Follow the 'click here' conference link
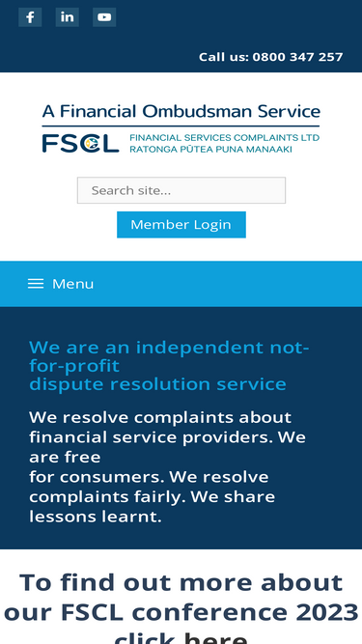 coord(181,636)
